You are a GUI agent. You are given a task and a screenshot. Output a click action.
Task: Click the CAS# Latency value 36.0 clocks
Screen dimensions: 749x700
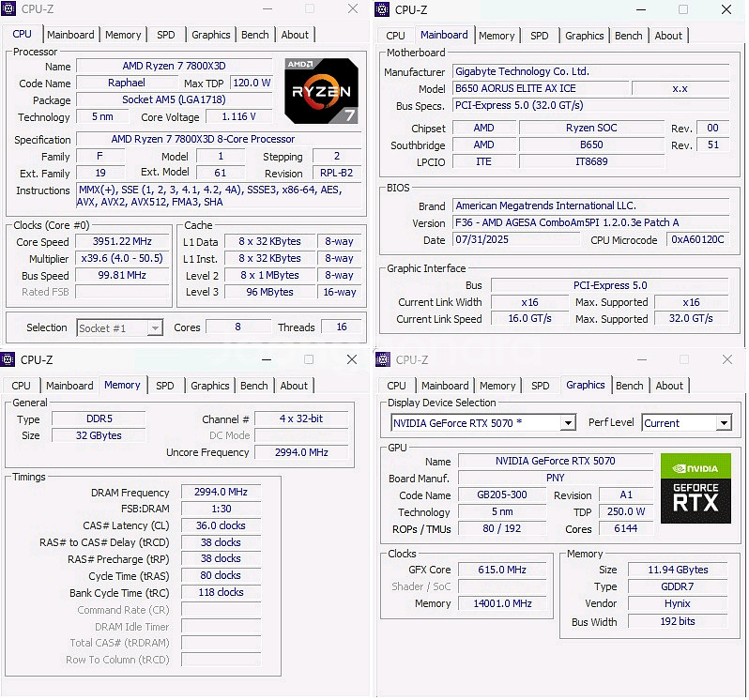click(222, 525)
